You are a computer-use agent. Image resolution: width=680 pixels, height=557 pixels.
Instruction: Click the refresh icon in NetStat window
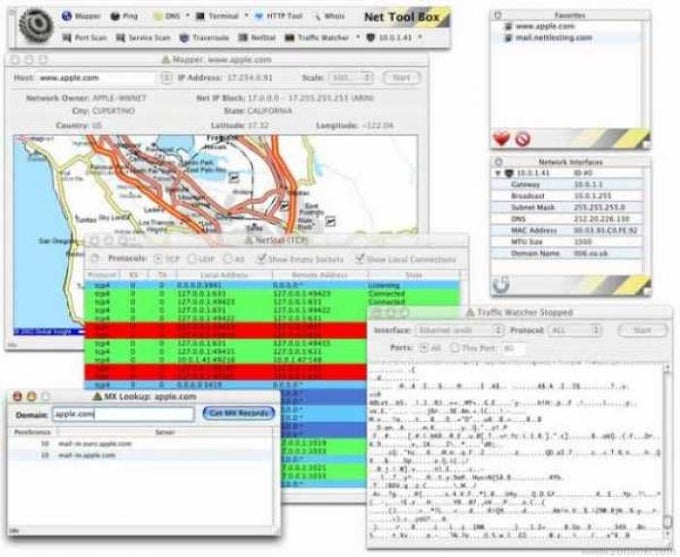click(95, 259)
